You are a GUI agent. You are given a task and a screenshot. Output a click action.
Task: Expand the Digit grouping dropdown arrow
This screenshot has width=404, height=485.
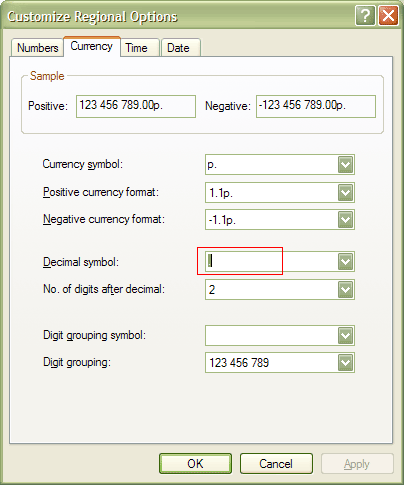pos(345,362)
